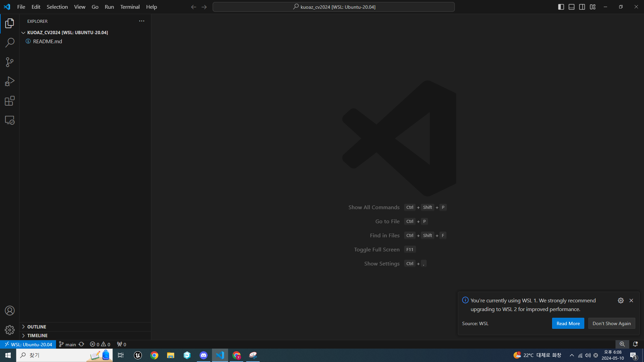Click the notification settings gear icon
This screenshot has height=362, width=644.
click(621, 301)
